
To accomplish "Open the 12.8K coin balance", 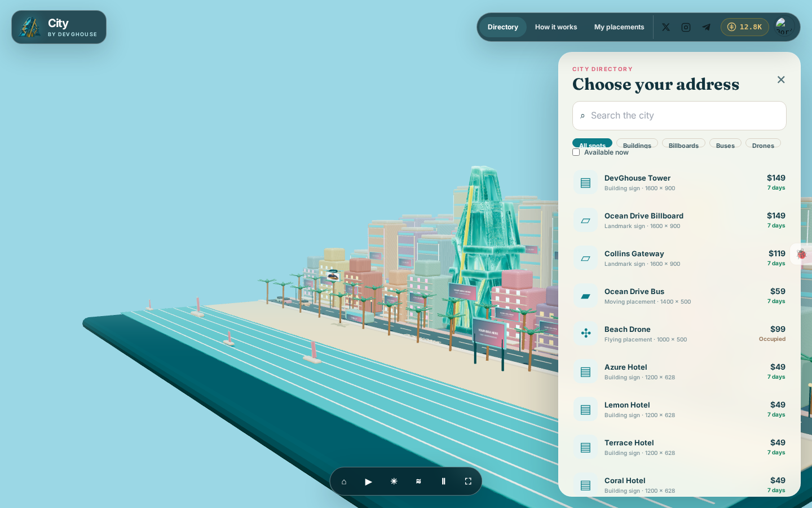I will tap(745, 27).
